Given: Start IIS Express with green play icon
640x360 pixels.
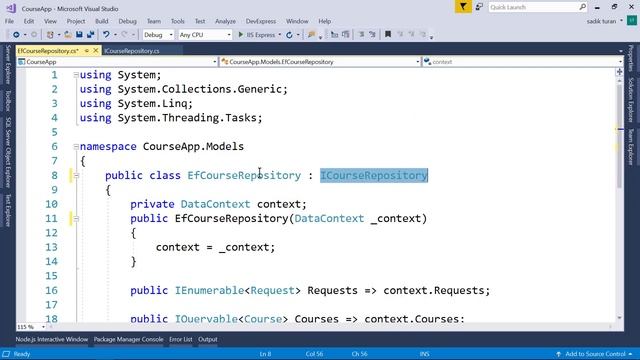Looking at the screenshot, I should pos(240,35).
